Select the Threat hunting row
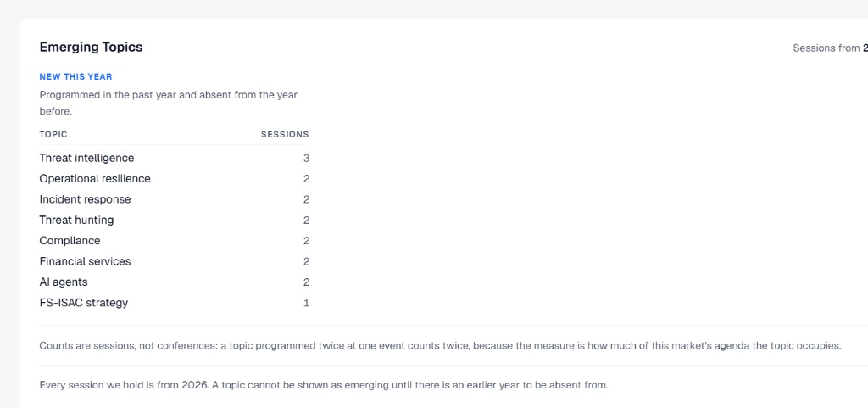868x408 pixels. [174, 221]
